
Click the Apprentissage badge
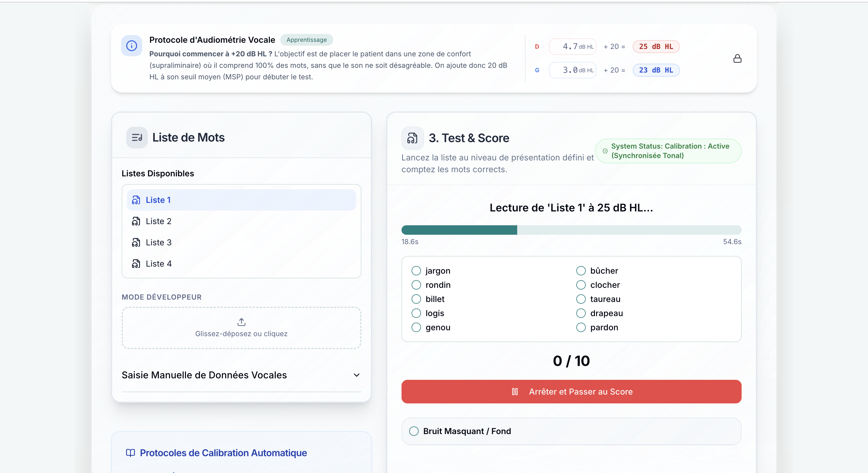(306, 40)
